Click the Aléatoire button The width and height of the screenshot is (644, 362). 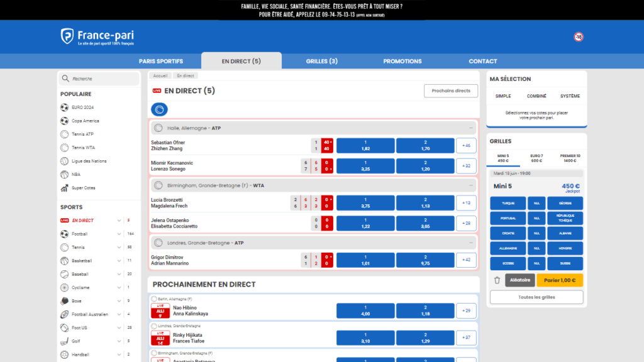click(x=520, y=280)
